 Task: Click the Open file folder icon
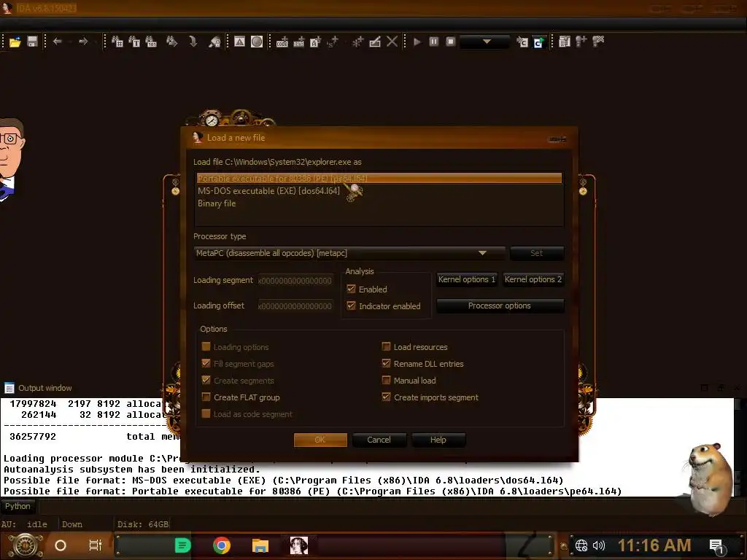[15, 42]
